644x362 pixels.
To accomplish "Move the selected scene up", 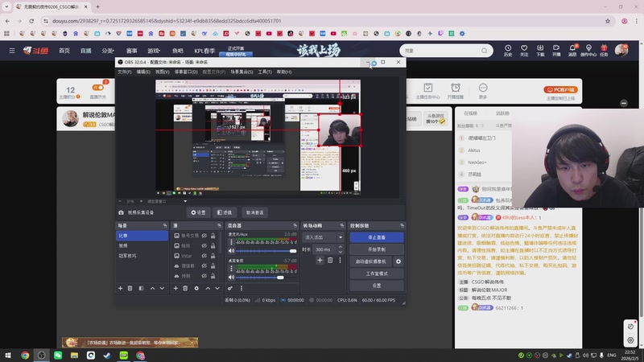I will coord(152,289).
